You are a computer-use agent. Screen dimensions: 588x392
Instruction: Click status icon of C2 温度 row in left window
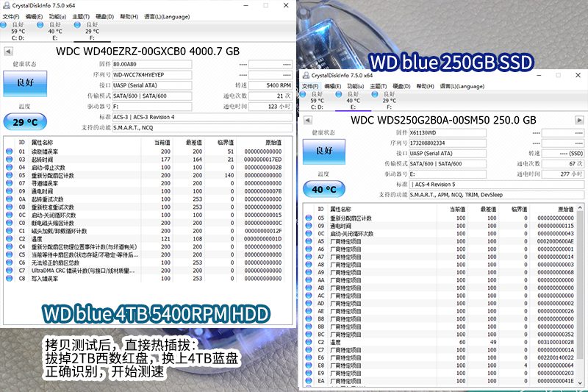(9, 239)
